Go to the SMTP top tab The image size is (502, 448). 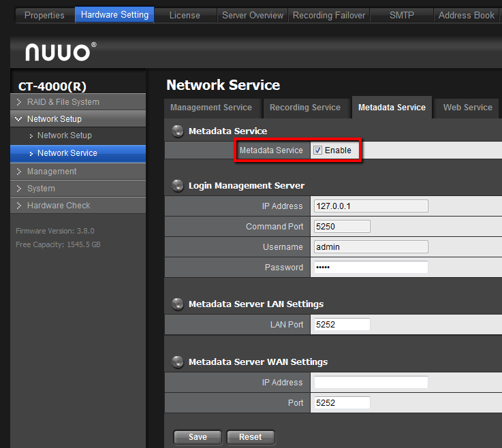click(401, 15)
